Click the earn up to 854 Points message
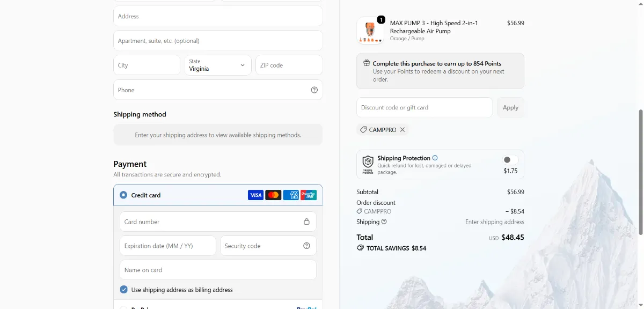 (x=437, y=63)
